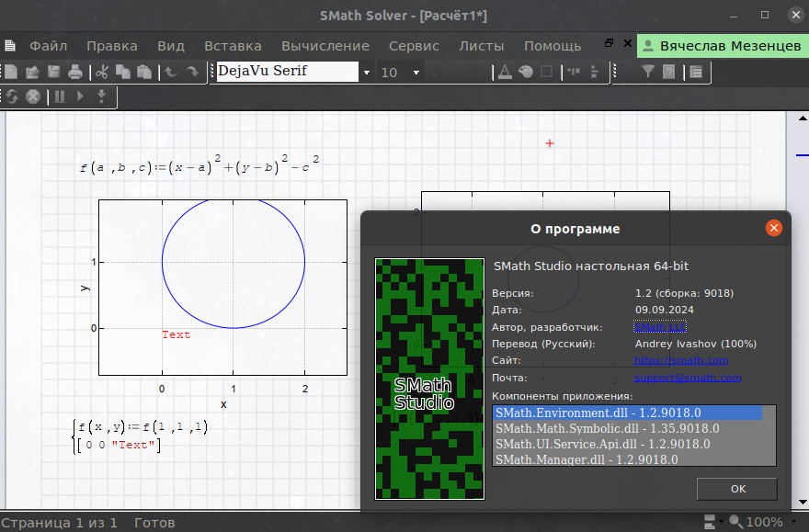
Task: Stop the calculation with the X icon
Action: [x=33, y=96]
